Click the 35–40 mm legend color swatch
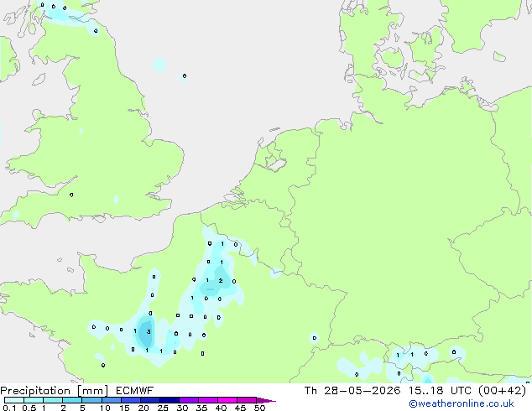The image size is (532, 411). tap(207, 400)
